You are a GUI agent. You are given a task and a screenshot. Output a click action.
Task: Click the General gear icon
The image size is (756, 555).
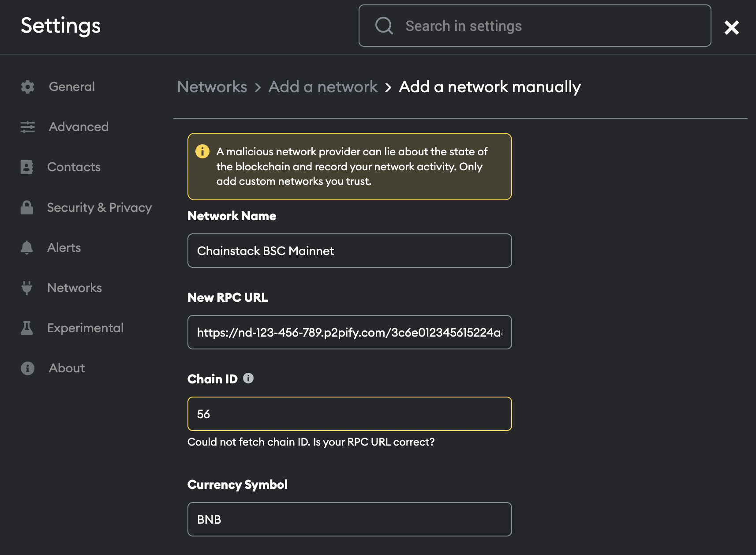27,87
